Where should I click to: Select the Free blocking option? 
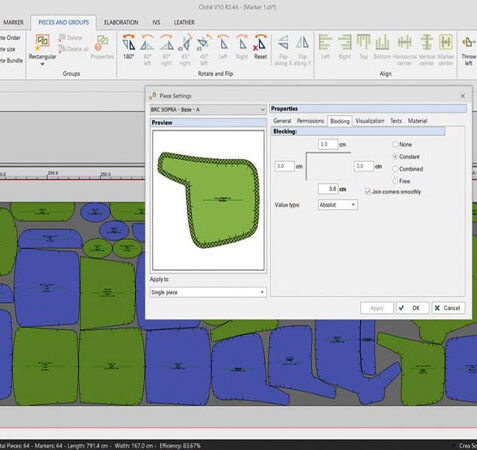point(395,181)
